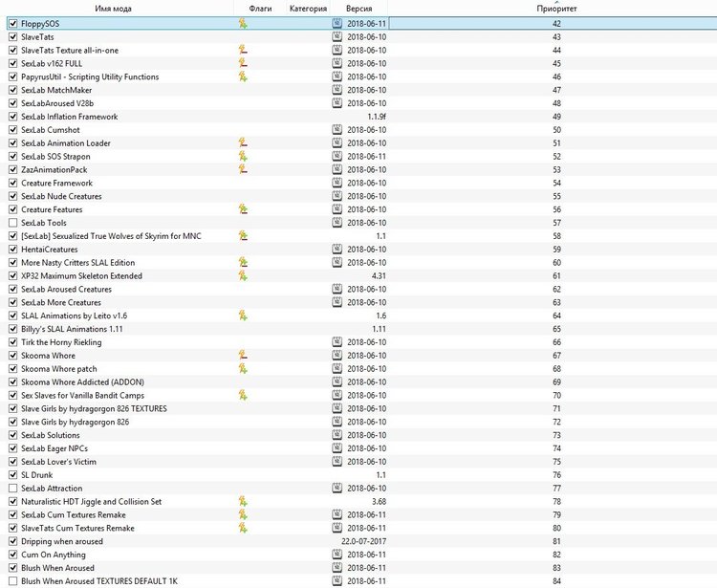The width and height of the screenshot is (717, 588).
Task: Select SexLab Cum Textures Remake mod name
Action: pos(74,514)
